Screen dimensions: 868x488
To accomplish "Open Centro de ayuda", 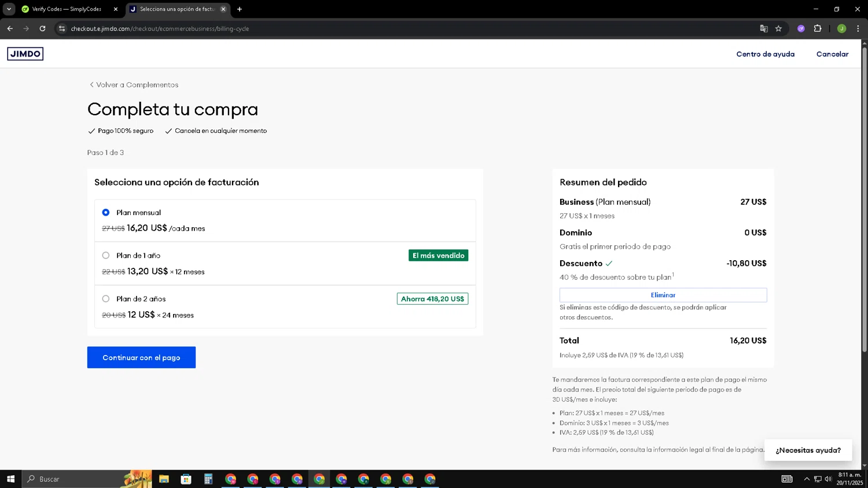I will point(765,54).
